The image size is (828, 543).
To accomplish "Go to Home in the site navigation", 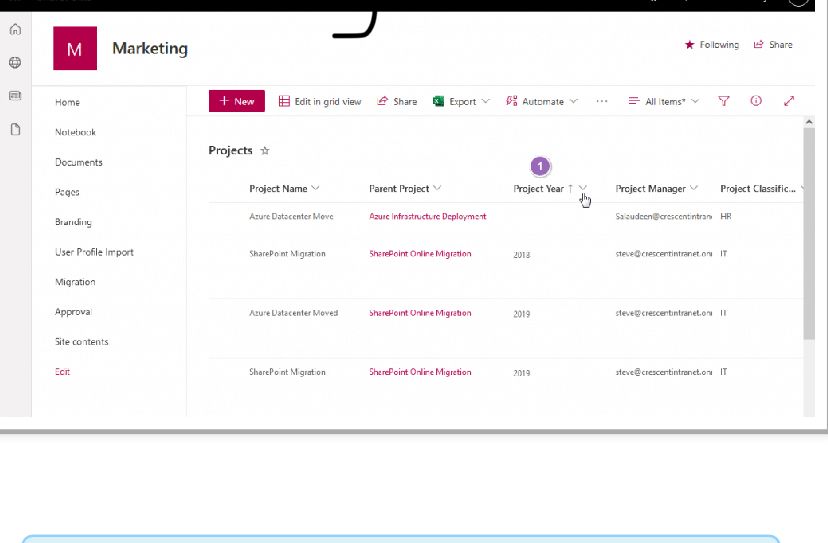I will [68, 102].
